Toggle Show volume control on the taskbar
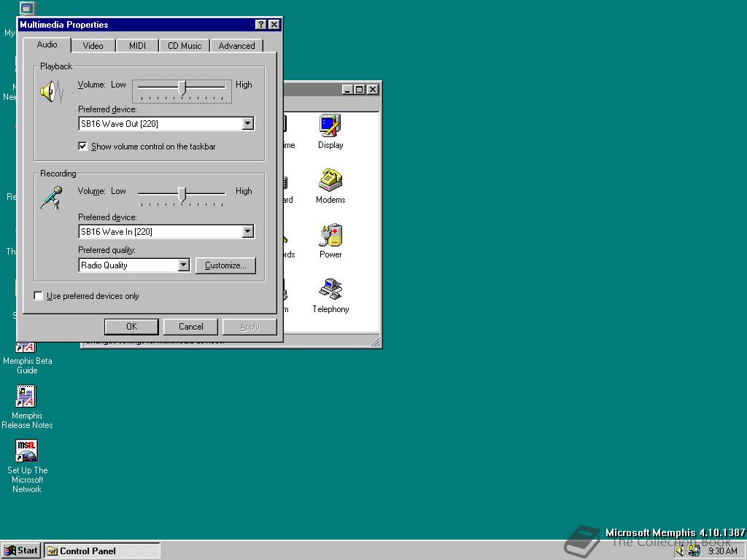This screenshot has width=747, height=560. coord(83,146)
